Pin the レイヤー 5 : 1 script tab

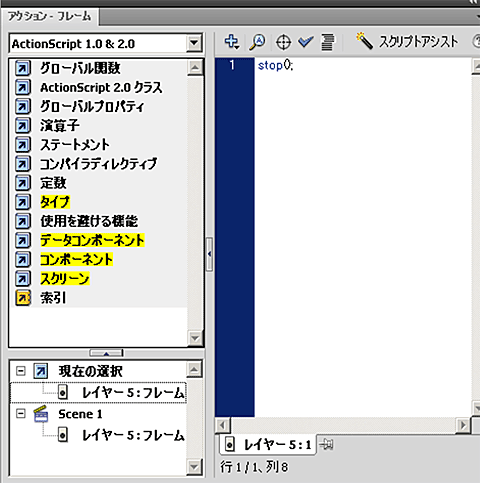point(326,444)
